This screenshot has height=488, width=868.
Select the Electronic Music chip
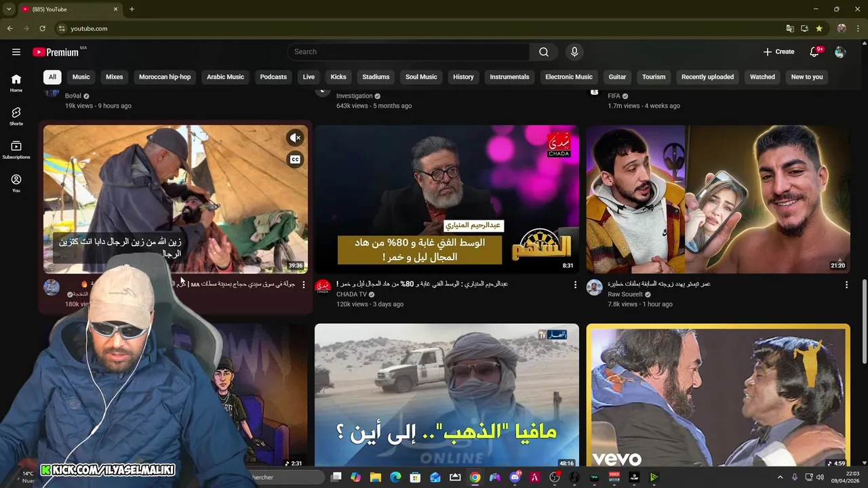(569, 77)
